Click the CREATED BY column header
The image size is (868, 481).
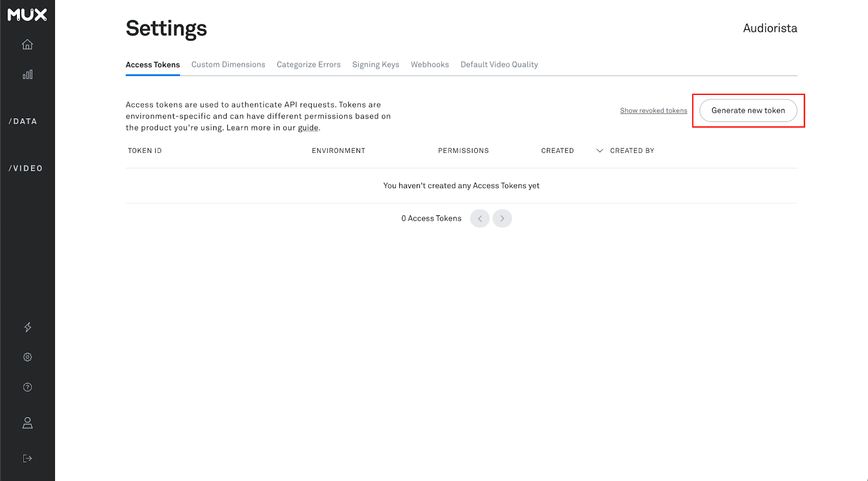[x=632, y=151]
